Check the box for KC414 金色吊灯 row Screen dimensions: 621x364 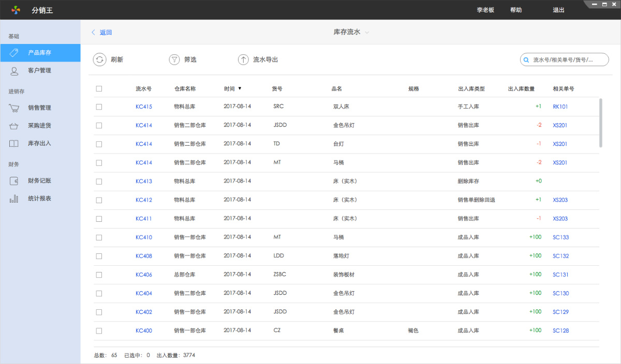(x=99, y=125)
